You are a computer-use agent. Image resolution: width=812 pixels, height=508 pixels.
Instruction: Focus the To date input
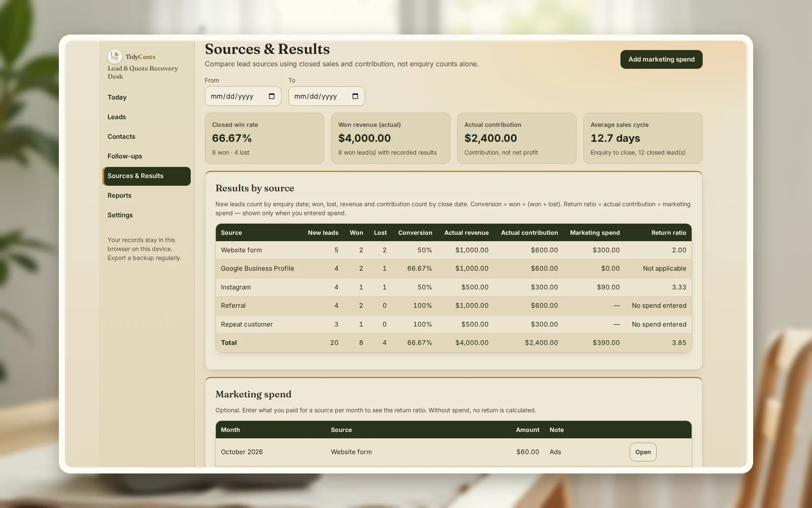pyautogui.click(x=326, y=97)
